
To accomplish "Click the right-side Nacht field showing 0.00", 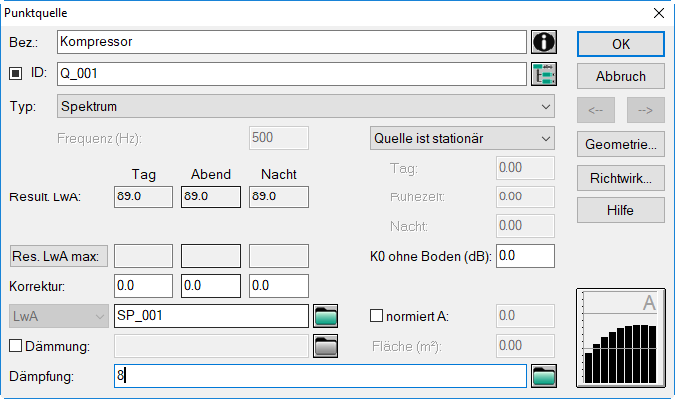I will (x=525, y=226).
